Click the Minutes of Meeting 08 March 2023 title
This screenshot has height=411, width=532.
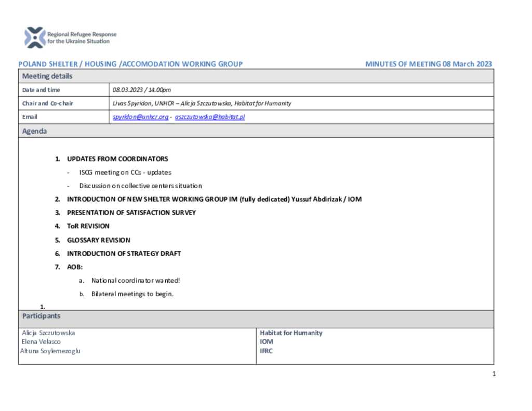click(429, 64)
